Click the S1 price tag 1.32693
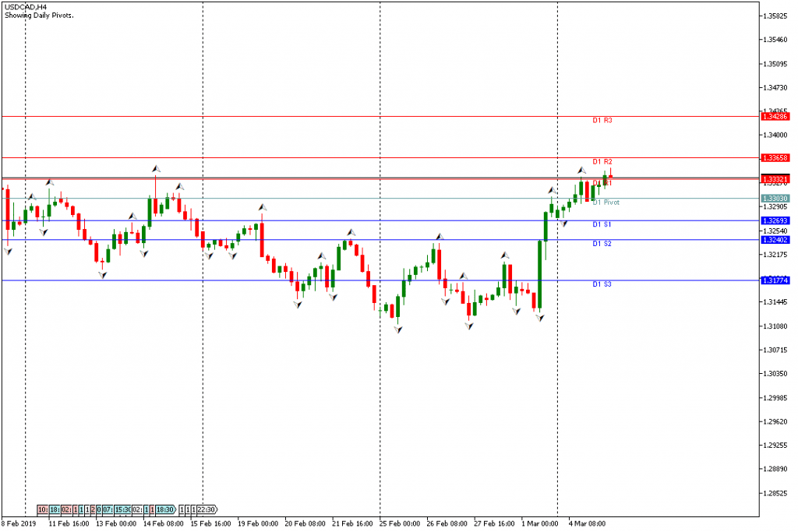This screenshot has height=532, width=798. [776, 221]
